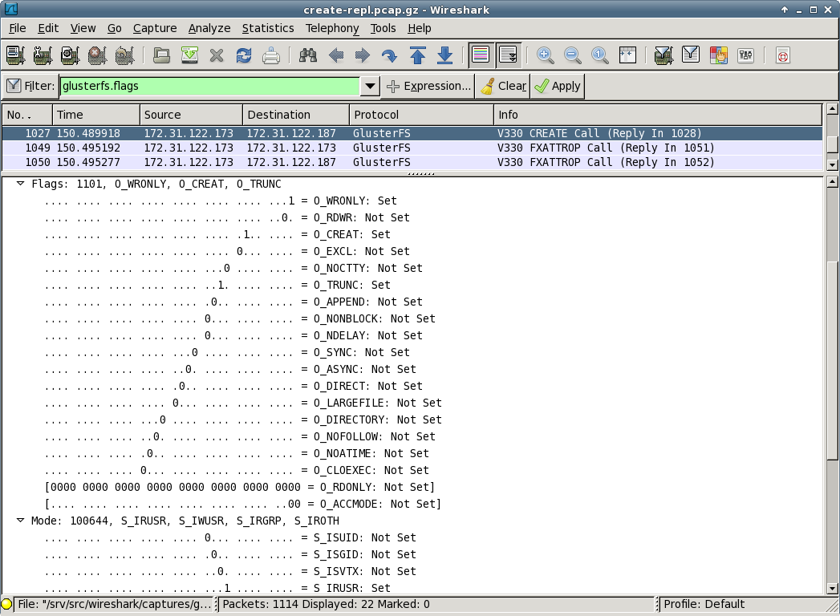Clear the display filter
840x616 pixels.
point(504,87)
